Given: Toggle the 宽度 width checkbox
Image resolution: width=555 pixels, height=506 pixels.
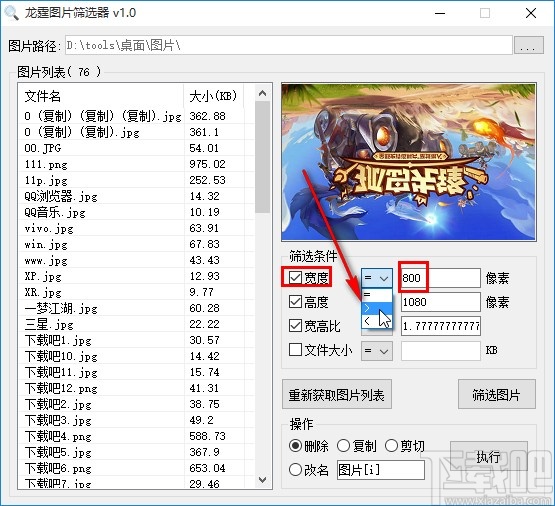Looking at the screenshot, I should [295, 277].
